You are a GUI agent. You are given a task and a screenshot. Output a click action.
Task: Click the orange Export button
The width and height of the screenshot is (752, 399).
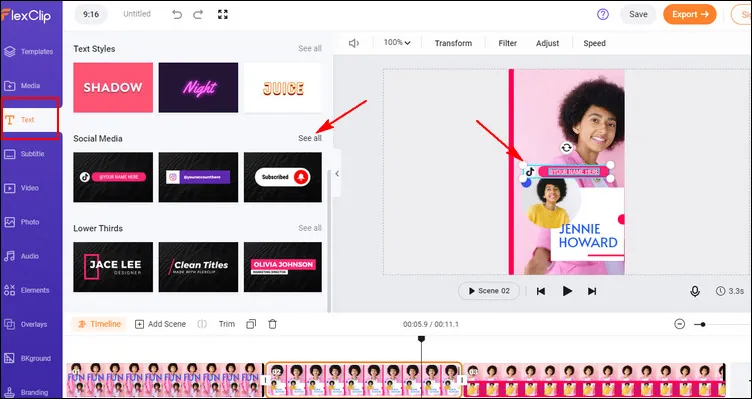tap(690, 14)
